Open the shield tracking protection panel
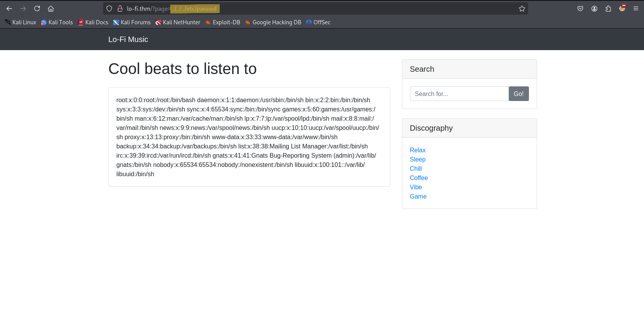This screenshot has width=644, height=330. point(109,8)
